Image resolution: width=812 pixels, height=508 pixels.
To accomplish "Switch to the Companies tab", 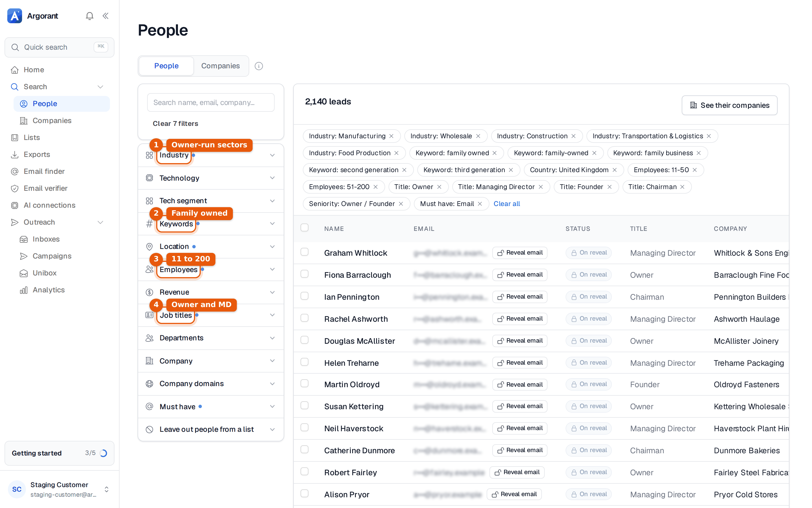I will pyautogui.click(x=220, y=66).
